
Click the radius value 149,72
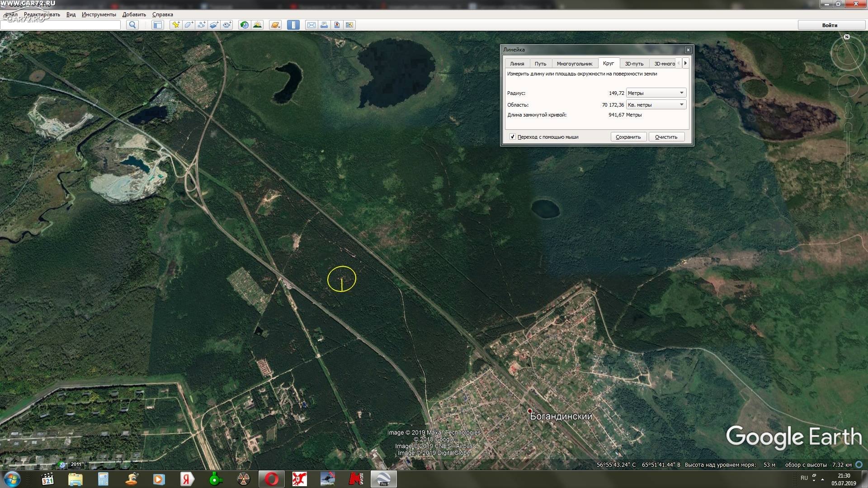coord(616,93)
